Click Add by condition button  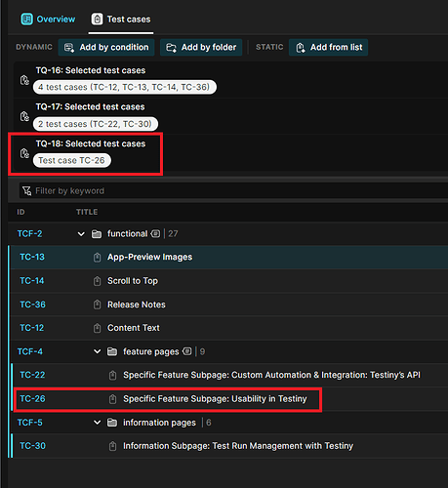[106, 48]
